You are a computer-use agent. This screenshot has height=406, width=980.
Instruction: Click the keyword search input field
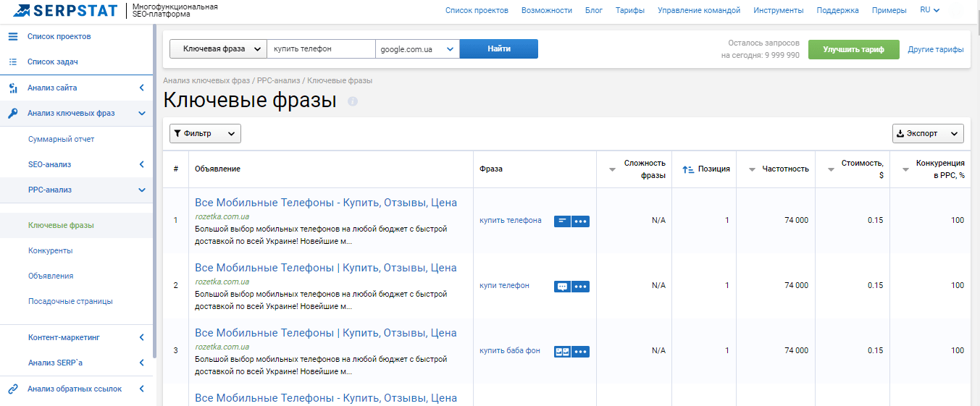(x=321, y=48)
